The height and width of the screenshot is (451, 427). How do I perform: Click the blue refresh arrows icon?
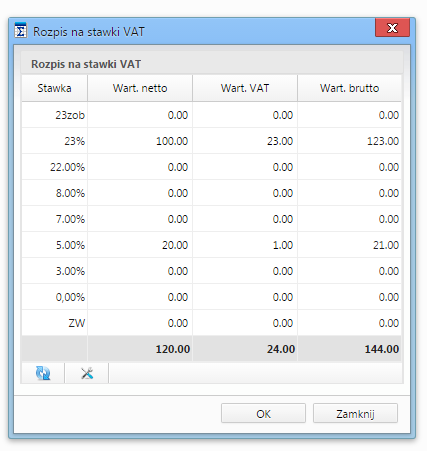[x=43, y=373]
